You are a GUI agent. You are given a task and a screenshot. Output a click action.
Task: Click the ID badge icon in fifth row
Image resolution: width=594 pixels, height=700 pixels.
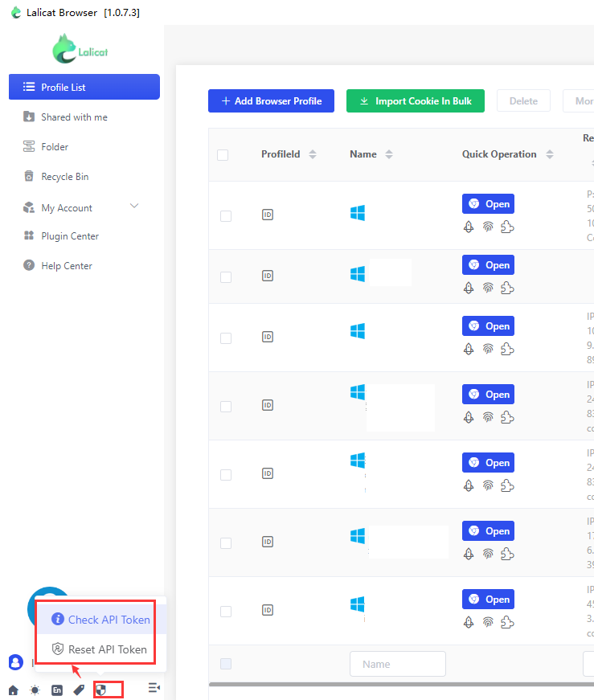(268, 473)
